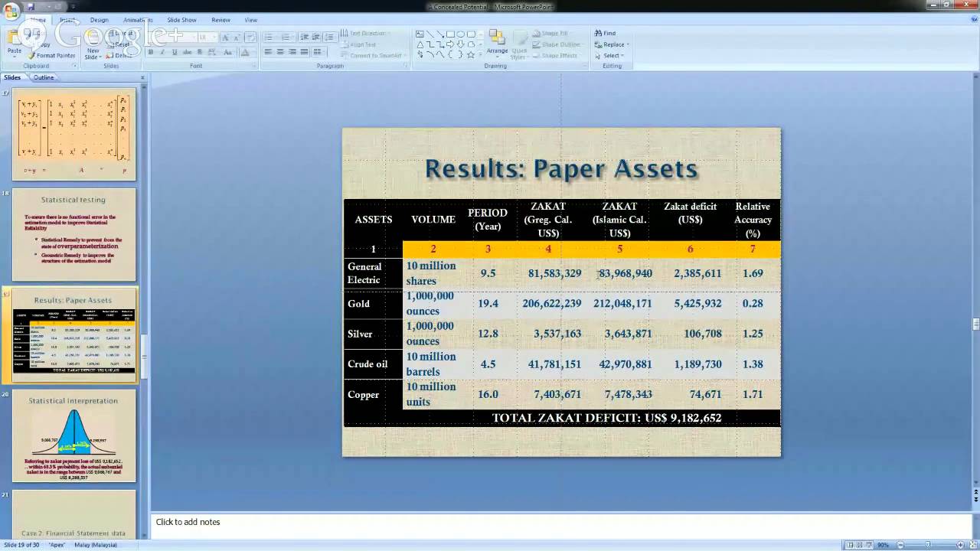
Task: Open the Columns layout button
Action: 319,51
